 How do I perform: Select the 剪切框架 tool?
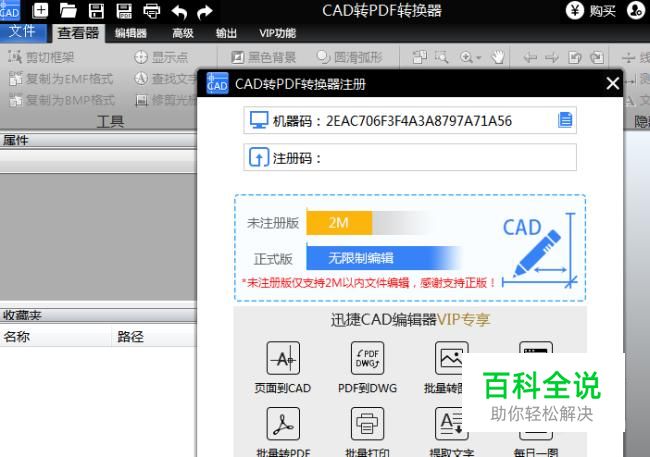[x=41, y=57]
